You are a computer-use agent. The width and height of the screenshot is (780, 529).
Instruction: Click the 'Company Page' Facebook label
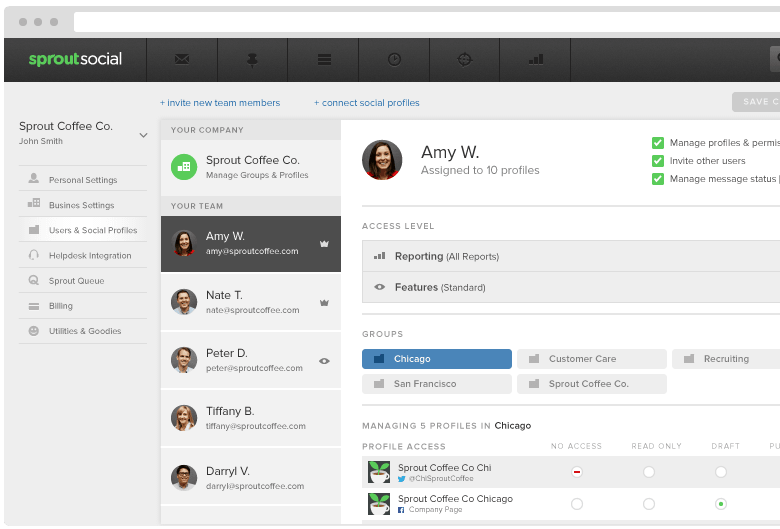(x=435, y=510)
